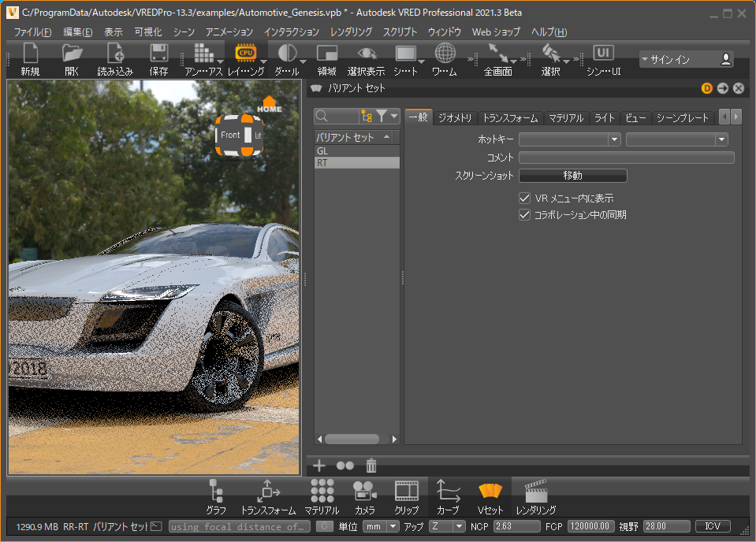Open the アップ Z axis dropdown
Screen dimensions: 756x542
point(447,526)
